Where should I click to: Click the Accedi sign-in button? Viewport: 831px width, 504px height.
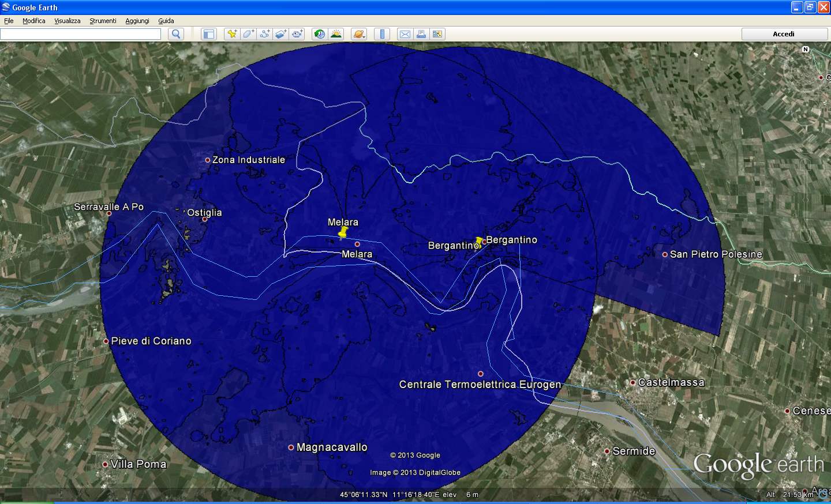tap(784, 34)
